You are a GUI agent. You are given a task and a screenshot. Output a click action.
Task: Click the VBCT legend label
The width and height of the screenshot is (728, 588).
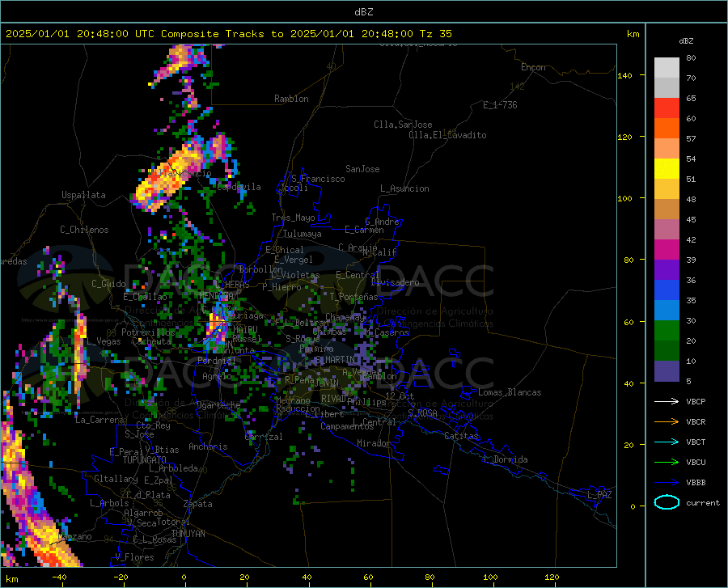696,442
